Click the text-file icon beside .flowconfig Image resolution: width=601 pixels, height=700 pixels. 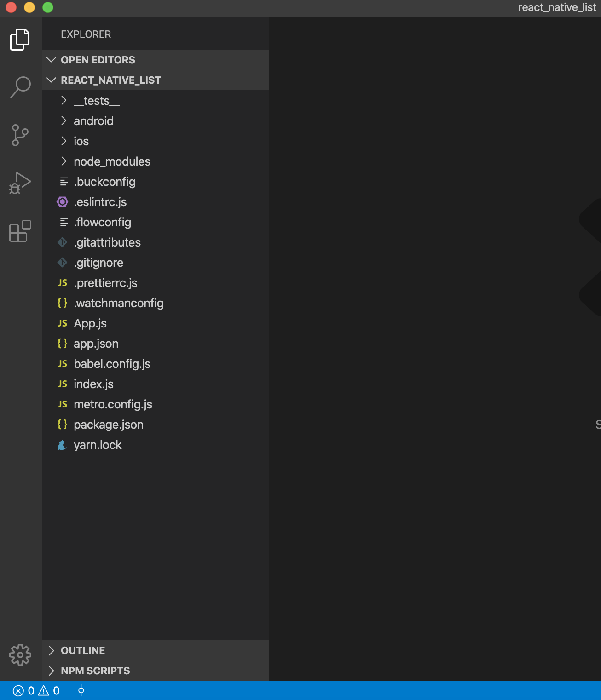pos(64,222)
